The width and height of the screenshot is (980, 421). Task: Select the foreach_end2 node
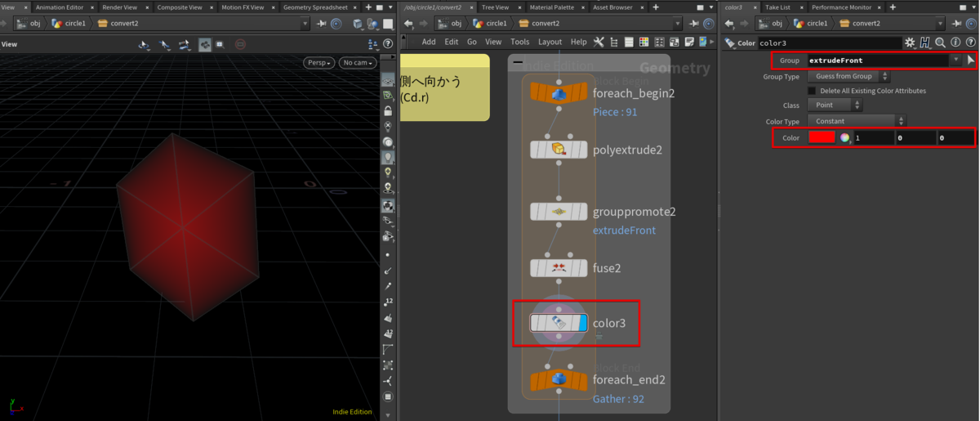[559, 380]
